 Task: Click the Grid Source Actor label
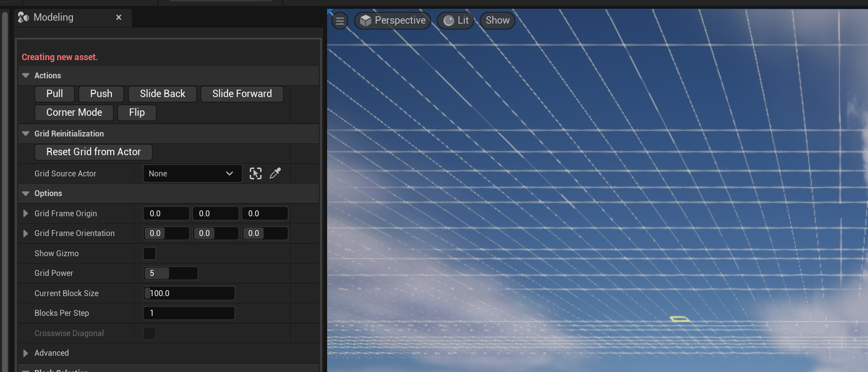66,173
